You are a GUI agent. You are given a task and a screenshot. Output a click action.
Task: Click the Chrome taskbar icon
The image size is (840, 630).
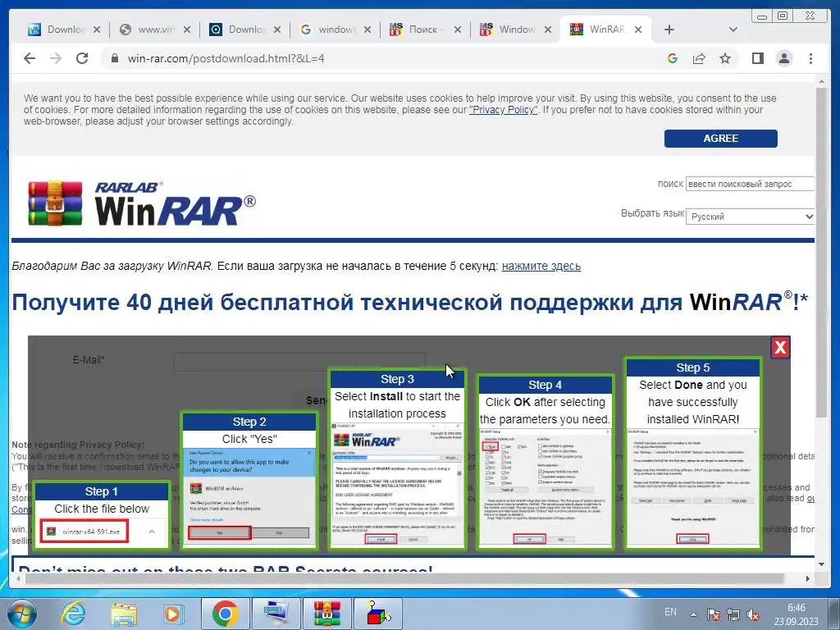tap(225, 614)
